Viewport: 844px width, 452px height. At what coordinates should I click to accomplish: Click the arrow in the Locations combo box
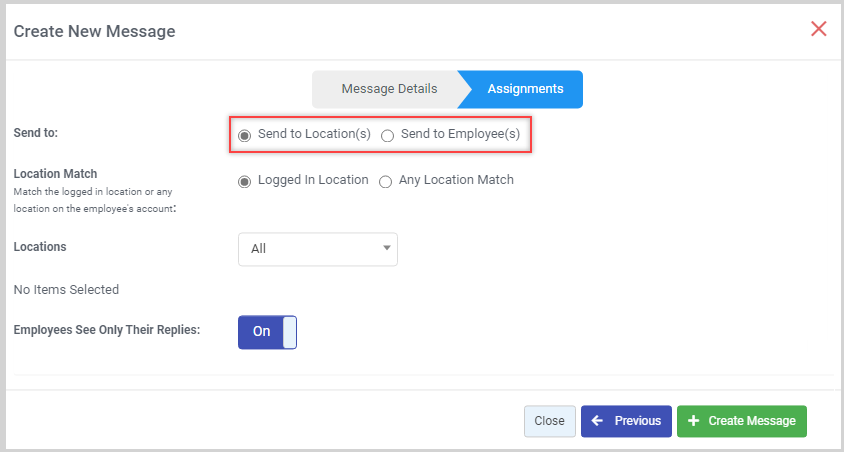[386, 249]
